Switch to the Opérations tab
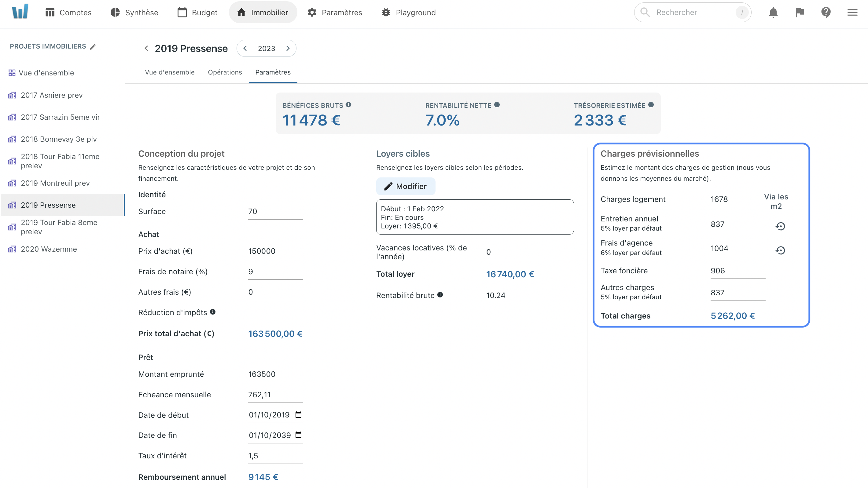Screen dimensions: 868x488 [225, 72]
